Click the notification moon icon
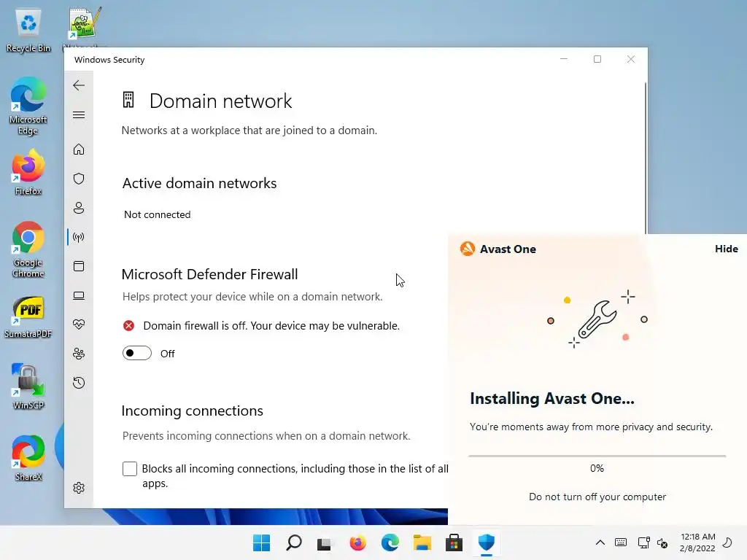Image resolution: width=747 pixels, height=560 pixels. pyautogui.click(x=727, y=542)
